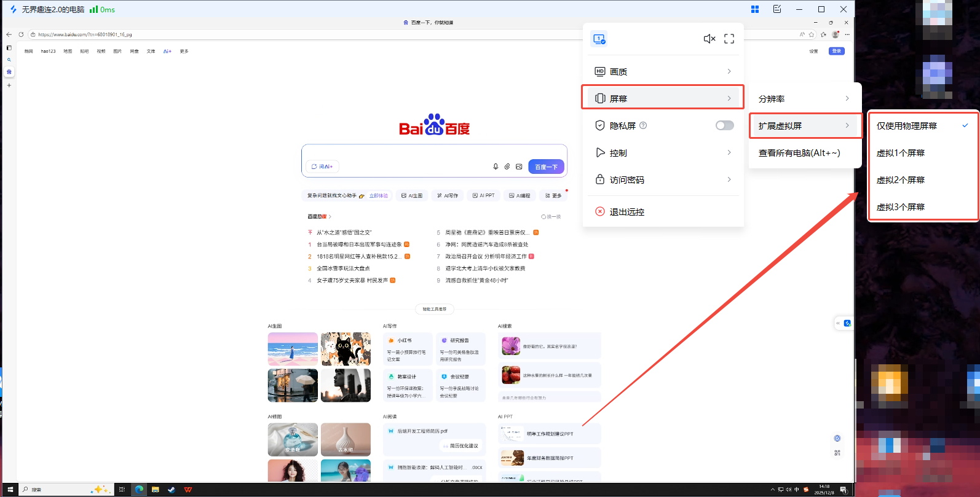This screenshot has width=980, height=497.
Task: Open 地图 in Baidu navigation
Action: [68, 52]
